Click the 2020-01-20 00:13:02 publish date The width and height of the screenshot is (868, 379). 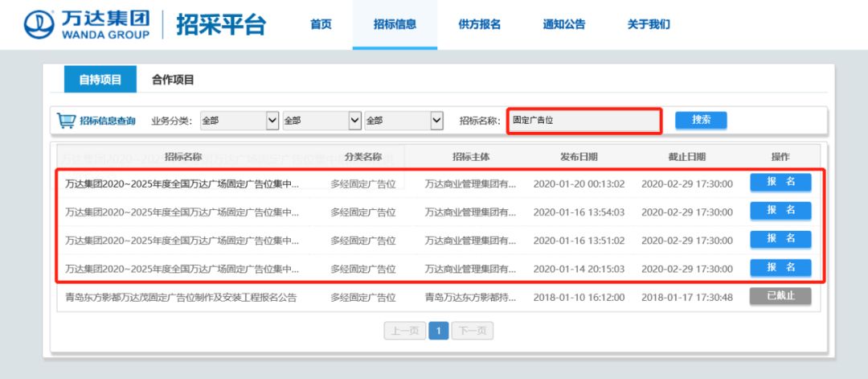[579, 184]
